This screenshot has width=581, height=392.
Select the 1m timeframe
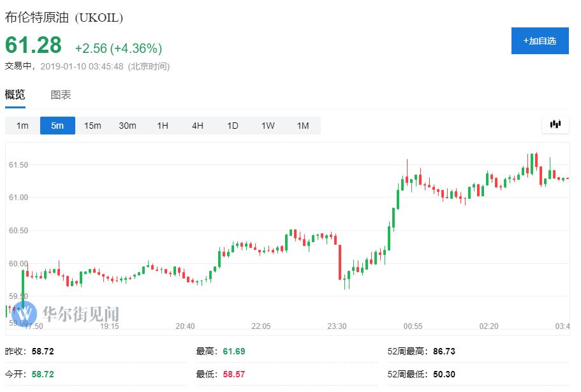point(22,126)
